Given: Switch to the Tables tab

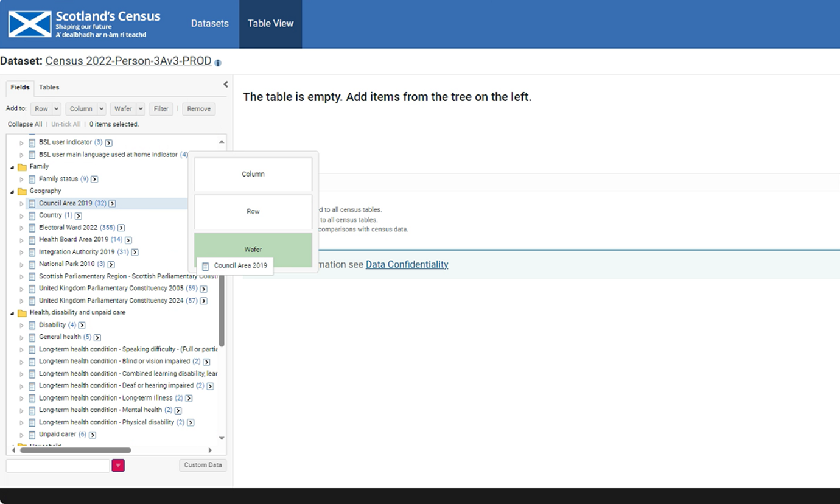Looking at the screenshot, I should tap(49, 88).
